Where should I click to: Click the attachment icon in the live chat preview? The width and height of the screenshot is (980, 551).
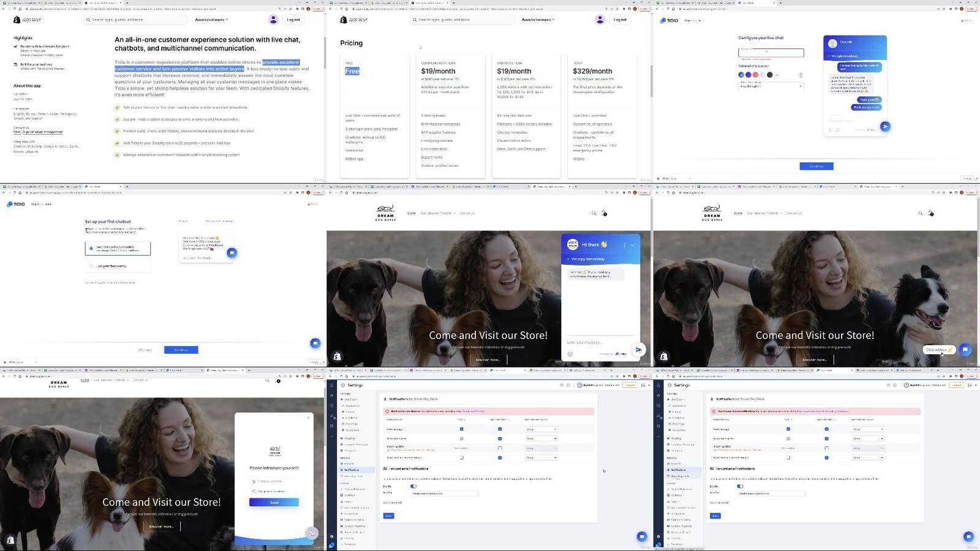tap(830, 130)
